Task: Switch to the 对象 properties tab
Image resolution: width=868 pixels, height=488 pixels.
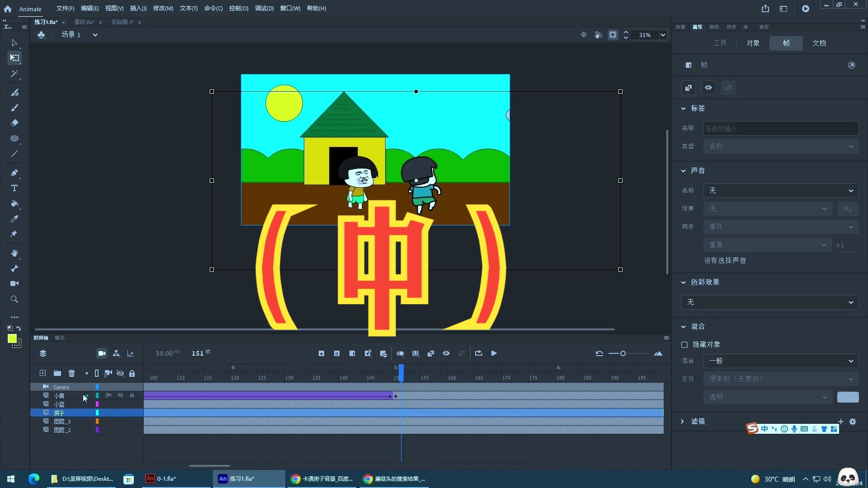Action: tap(753, 43)
